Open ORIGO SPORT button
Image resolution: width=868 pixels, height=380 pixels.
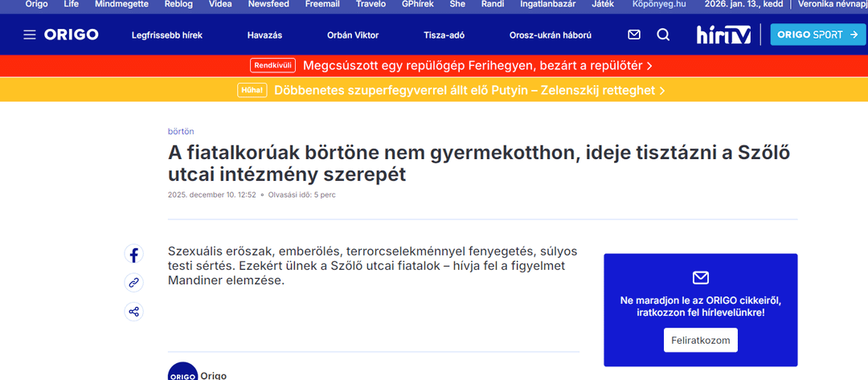pos(816,35)
